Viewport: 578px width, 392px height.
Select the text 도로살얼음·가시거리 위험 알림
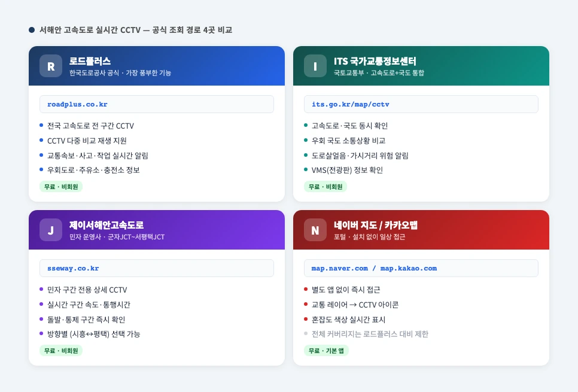coord(360,155)
